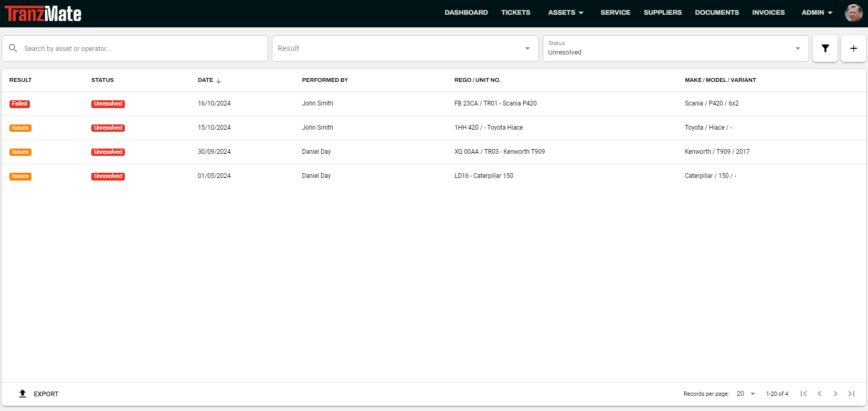
Task: Sort by Performed By column header
Action: coord(325,80)
